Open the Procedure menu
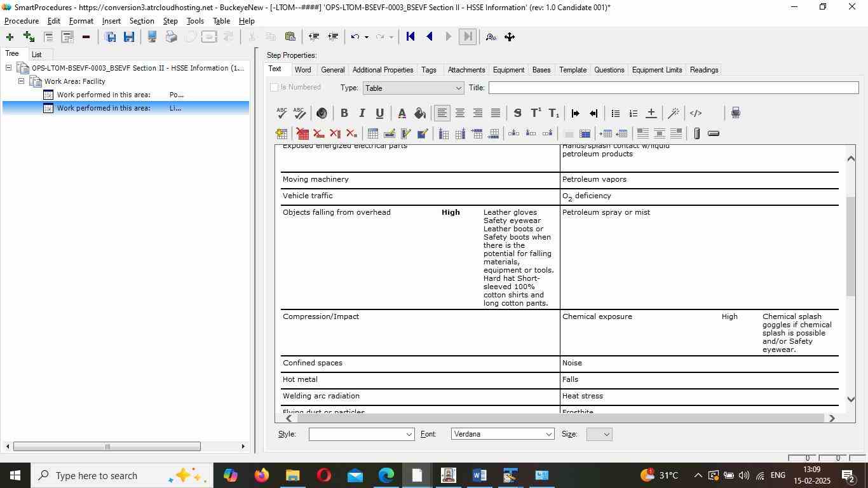This screenshot has height=488, width=868. coord(22,21)
